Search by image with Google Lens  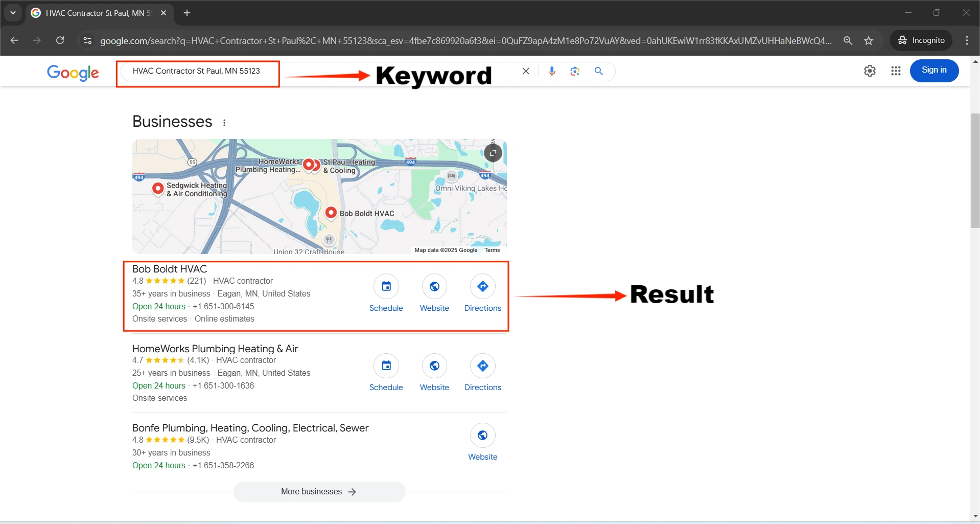click(x=575, y=71)
